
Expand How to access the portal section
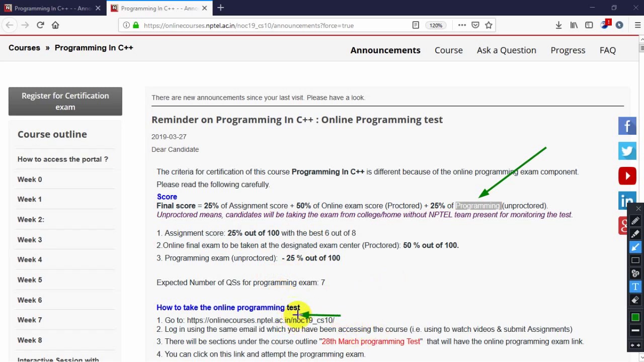pos(63,159)
